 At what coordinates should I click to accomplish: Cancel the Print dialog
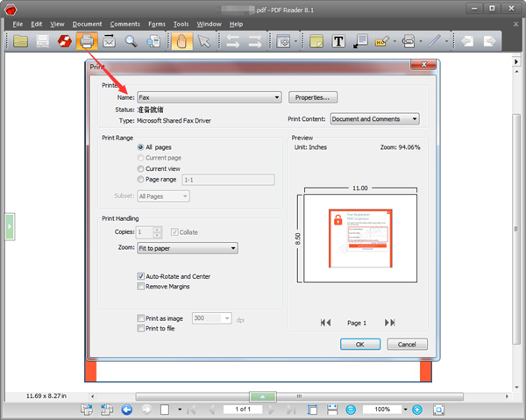pos(408,345)
